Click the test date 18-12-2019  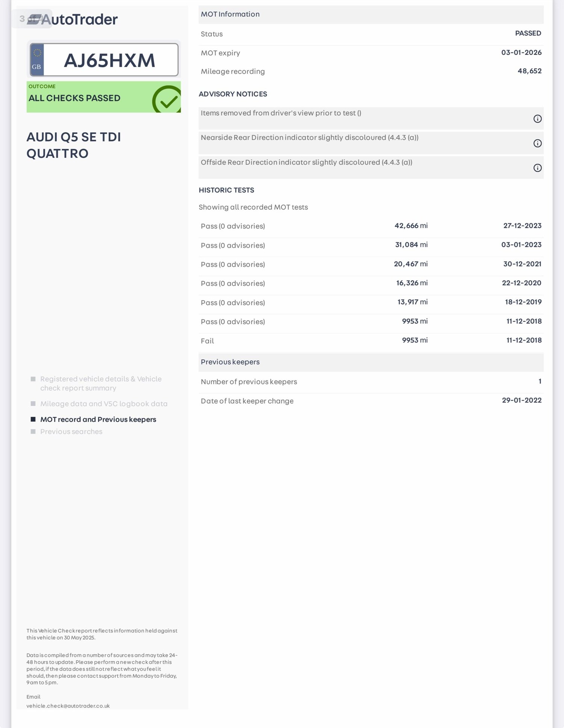point(523,302)
